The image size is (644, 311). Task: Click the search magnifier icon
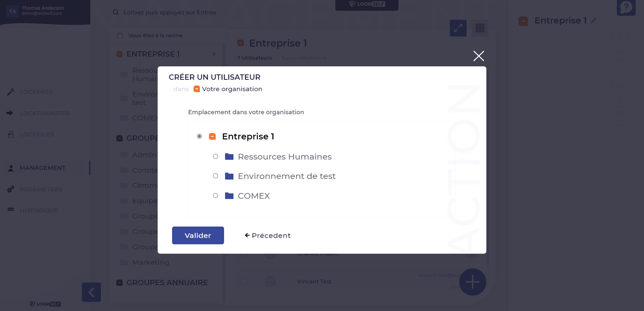[116, 12]
